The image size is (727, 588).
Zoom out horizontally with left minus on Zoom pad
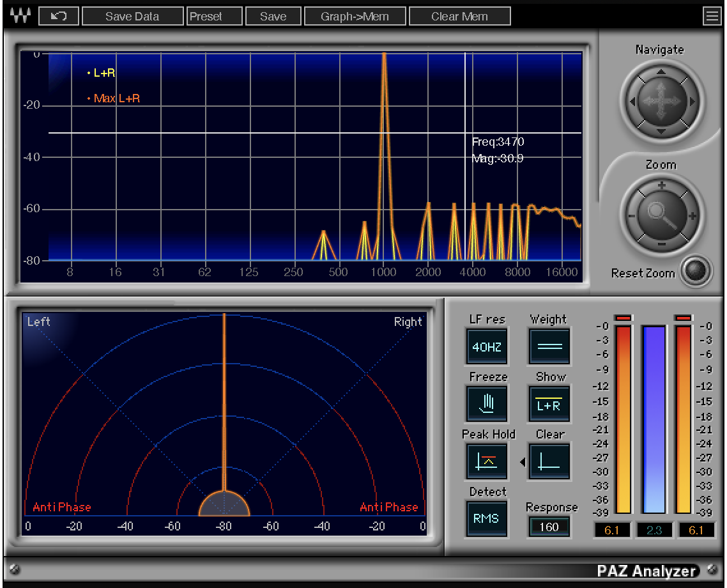pos(631,216)
